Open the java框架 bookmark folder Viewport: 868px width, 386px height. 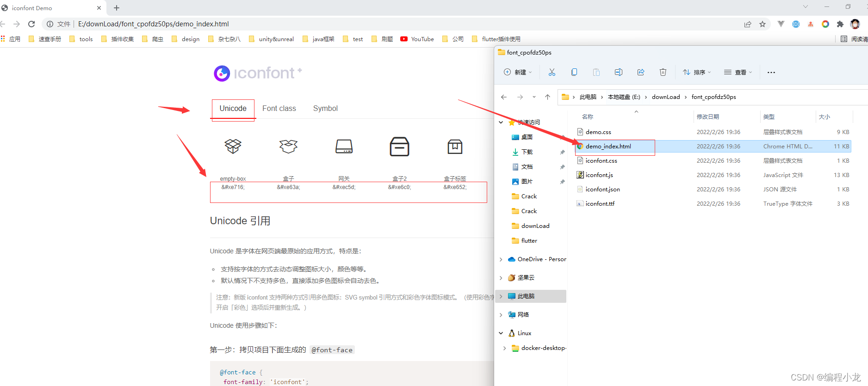[318, 39]
